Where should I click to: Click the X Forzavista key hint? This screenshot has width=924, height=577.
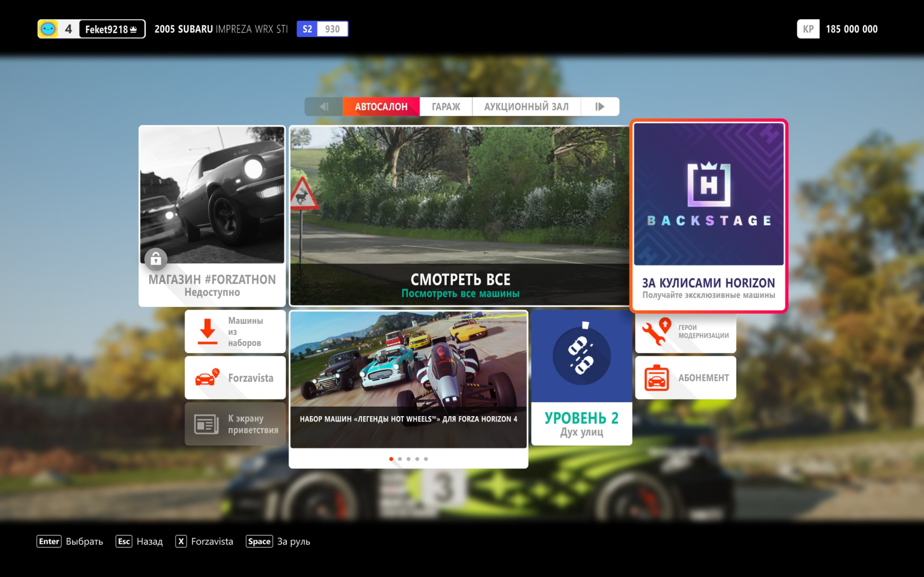pyautogui.click(x=204, y=541)
